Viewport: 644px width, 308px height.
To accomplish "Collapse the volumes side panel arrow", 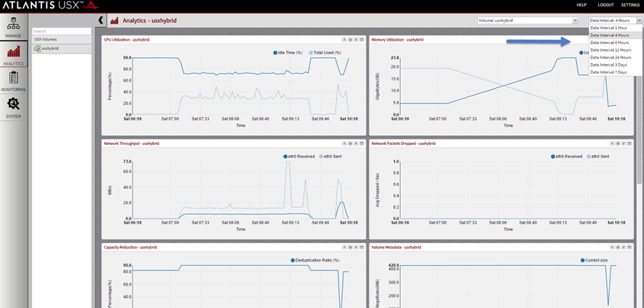I will pyautogui.click(x=101, y=20).
